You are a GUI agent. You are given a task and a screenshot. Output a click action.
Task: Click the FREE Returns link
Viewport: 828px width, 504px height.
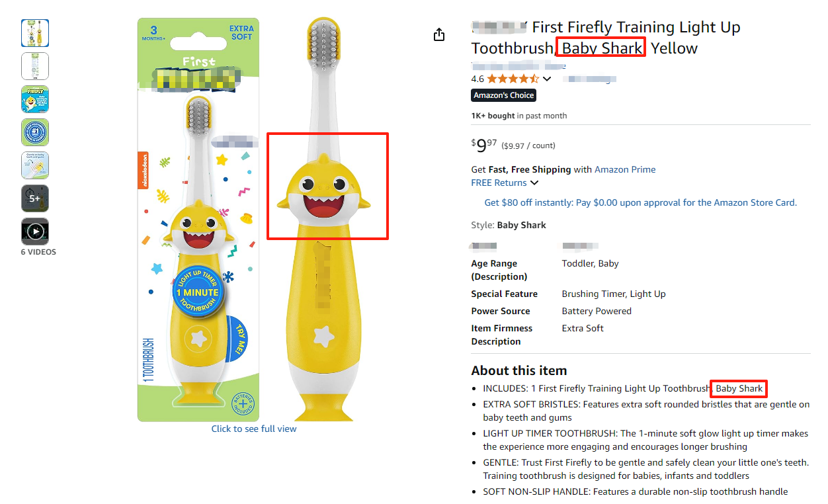499,183
